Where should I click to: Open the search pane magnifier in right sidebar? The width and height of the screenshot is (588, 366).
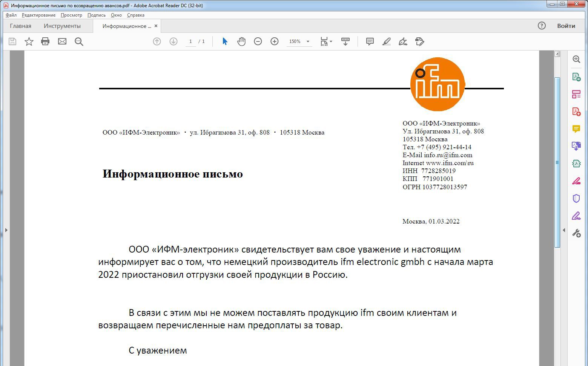576,59
